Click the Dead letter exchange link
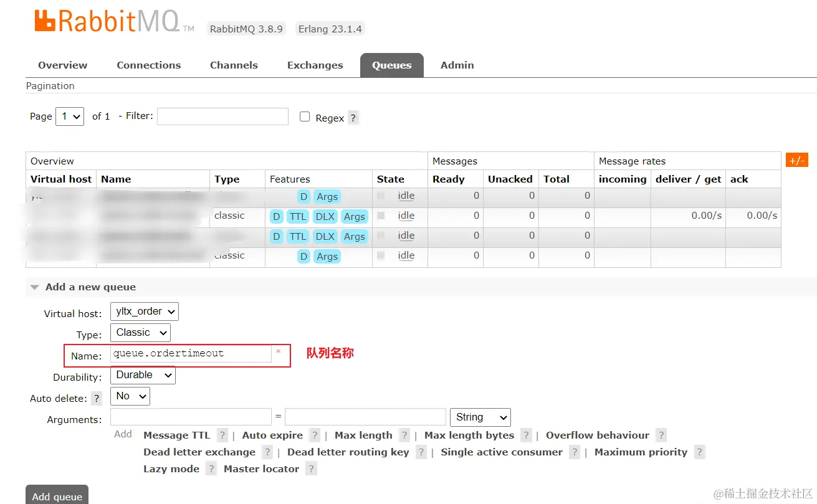The height and width of the screenshot is (504, 817). [199, 452]
